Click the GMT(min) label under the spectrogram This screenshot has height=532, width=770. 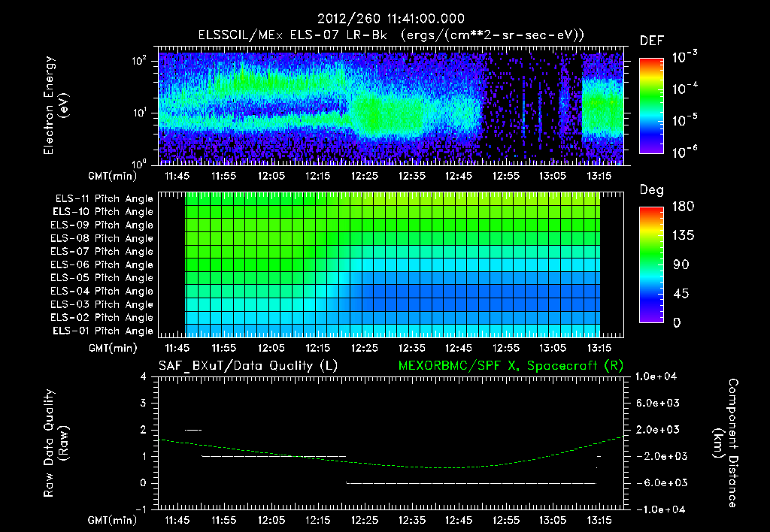point(113,176)
